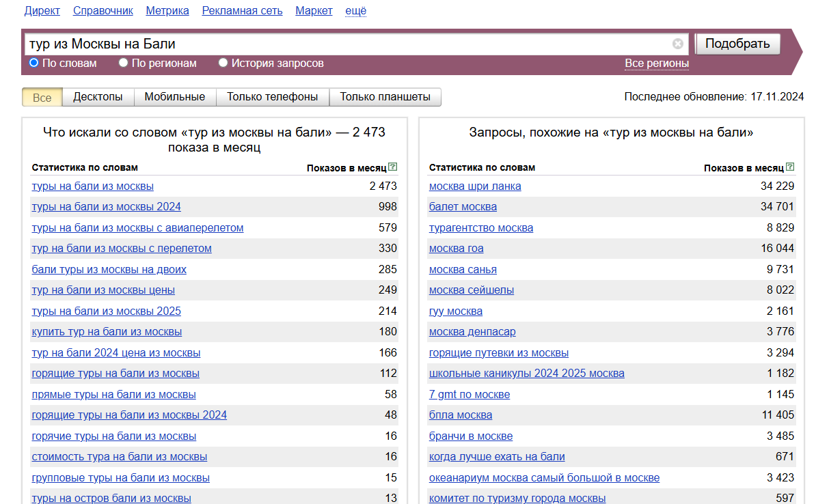Select the 'История запросов' radio button
This screenshot has width=829, height=504.
coord(223,63)
